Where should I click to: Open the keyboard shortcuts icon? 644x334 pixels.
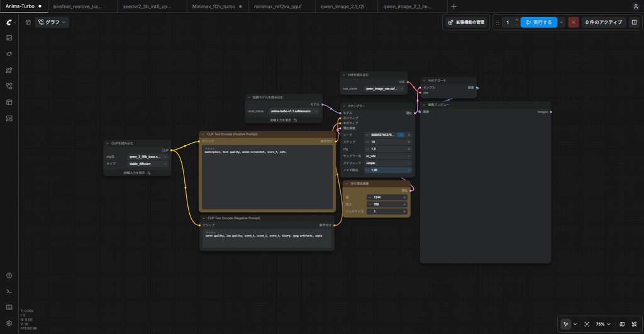(9, 308)
